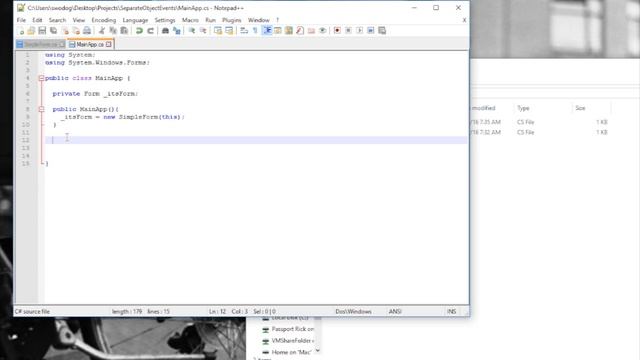Viewport: 640px width, 360px height.
Task: Close the SimpleForm.cs tab with its X
Action: [62, 44]
